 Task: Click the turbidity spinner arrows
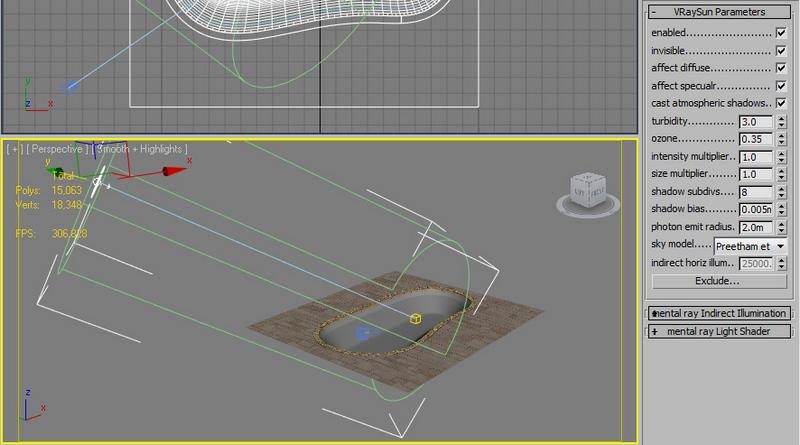point(779,121)
